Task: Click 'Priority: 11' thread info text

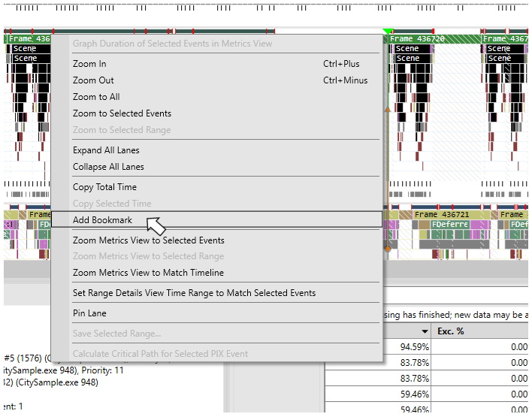Action: tap(102, 370)
